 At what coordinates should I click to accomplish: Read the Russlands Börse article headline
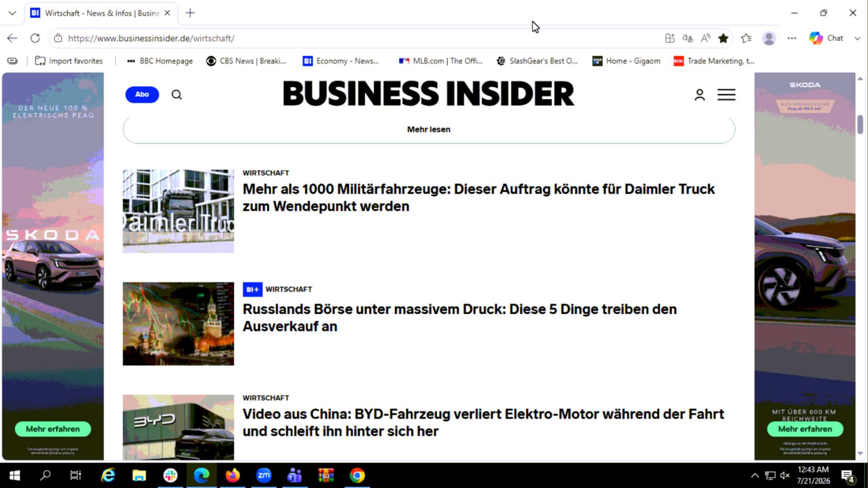pyautogui.click(x=460, y=318)
